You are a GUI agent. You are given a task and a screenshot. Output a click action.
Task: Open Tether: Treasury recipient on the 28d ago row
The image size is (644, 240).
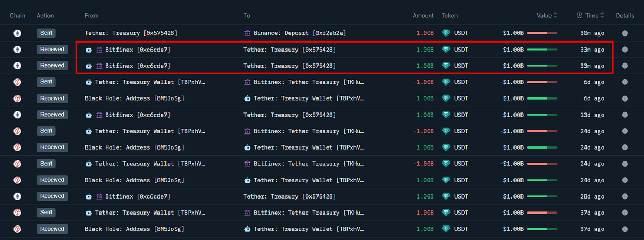[290, 196]
